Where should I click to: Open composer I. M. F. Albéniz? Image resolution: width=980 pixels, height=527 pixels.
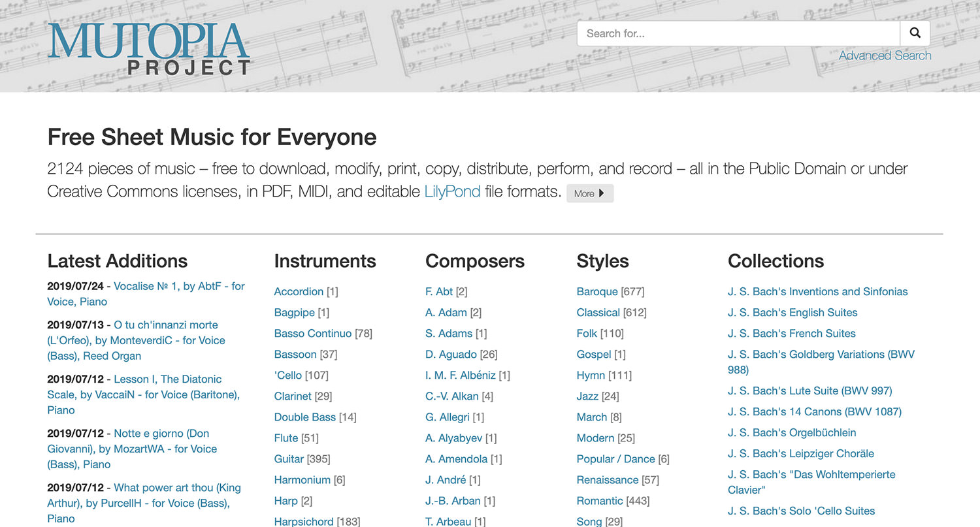click(x=460, y=375)
